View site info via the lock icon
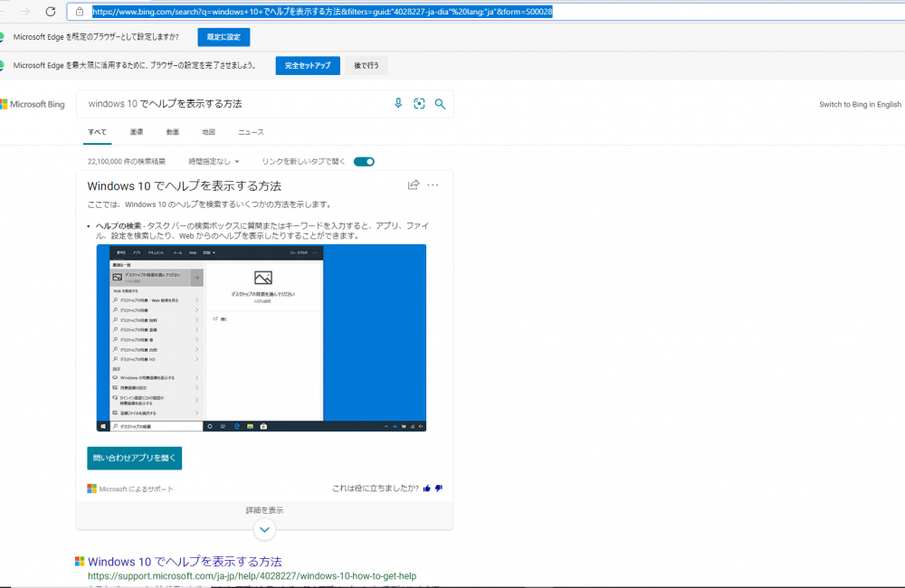 (x=80, y=12)
